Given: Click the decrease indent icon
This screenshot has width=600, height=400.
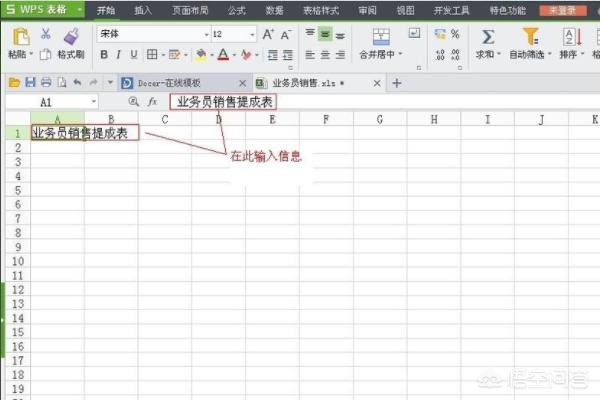Looking at the screenshot, I should pyautogui.click(x=272, y=55).
